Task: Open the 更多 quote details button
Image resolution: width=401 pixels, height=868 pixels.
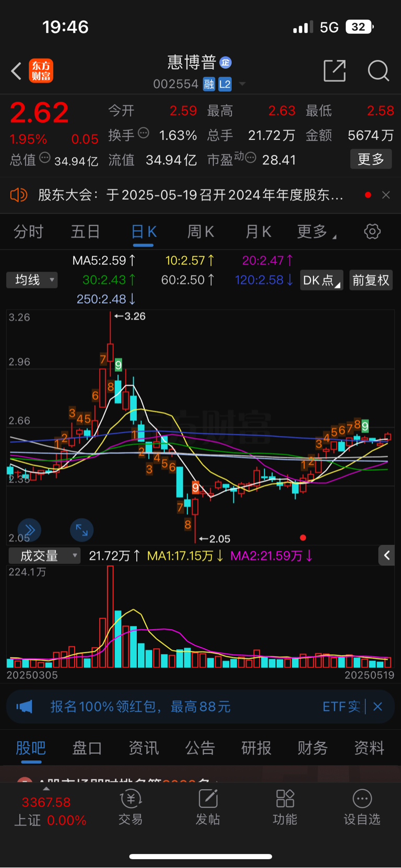Action: [371, 159]
